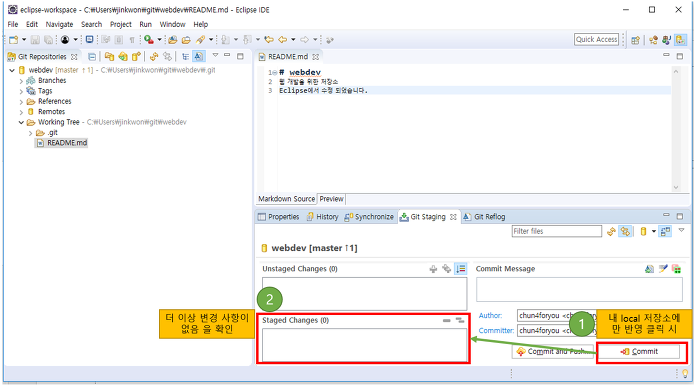Clone a Git repository icon
694x385 pixels.
pyautogui.click(x=123, y=57)
